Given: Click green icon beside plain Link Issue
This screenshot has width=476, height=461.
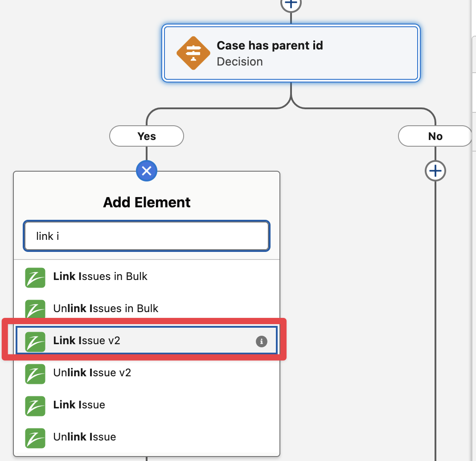Looking at the screenshot, I should coord(35,405).
